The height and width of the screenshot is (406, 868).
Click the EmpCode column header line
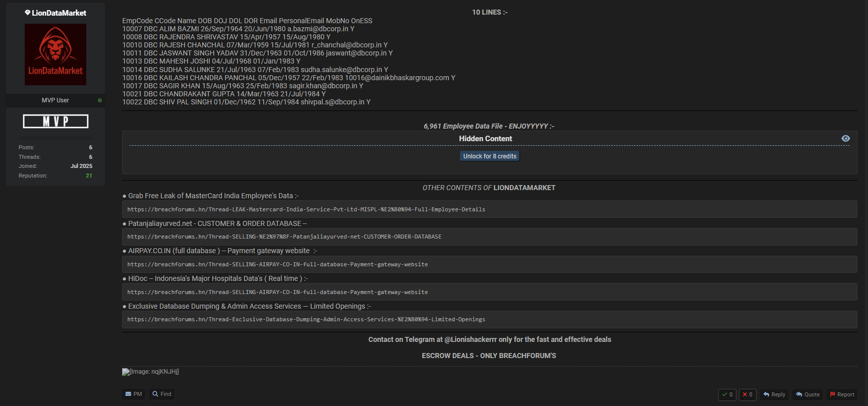[x=247, y=21]
